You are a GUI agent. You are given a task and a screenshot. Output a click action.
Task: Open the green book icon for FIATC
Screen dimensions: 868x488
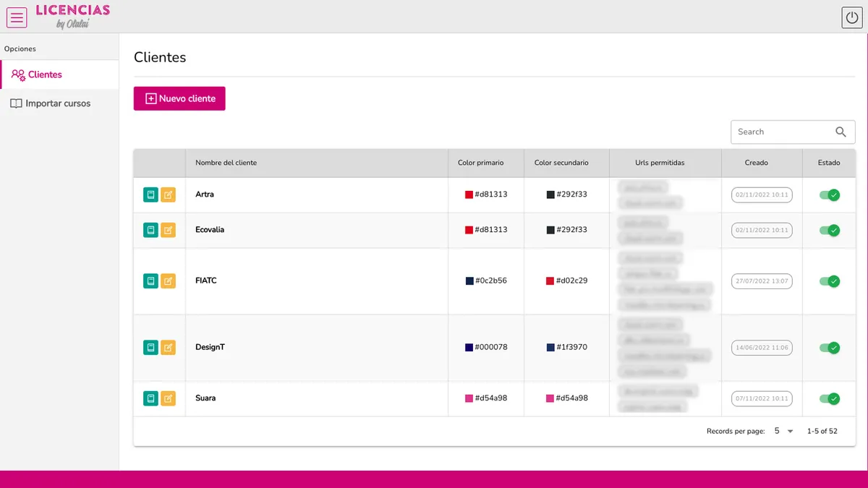[150, 281]
